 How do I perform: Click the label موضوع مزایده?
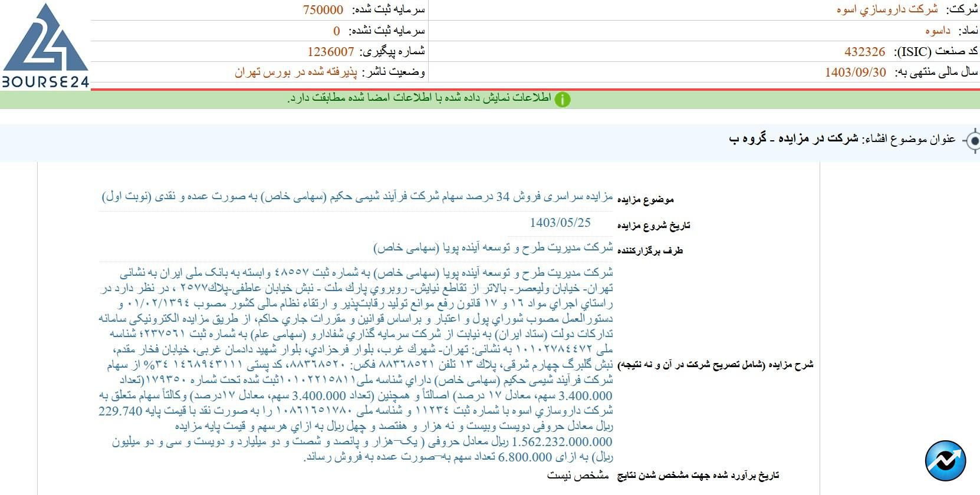pyautogui.click(x=646, y=200)
